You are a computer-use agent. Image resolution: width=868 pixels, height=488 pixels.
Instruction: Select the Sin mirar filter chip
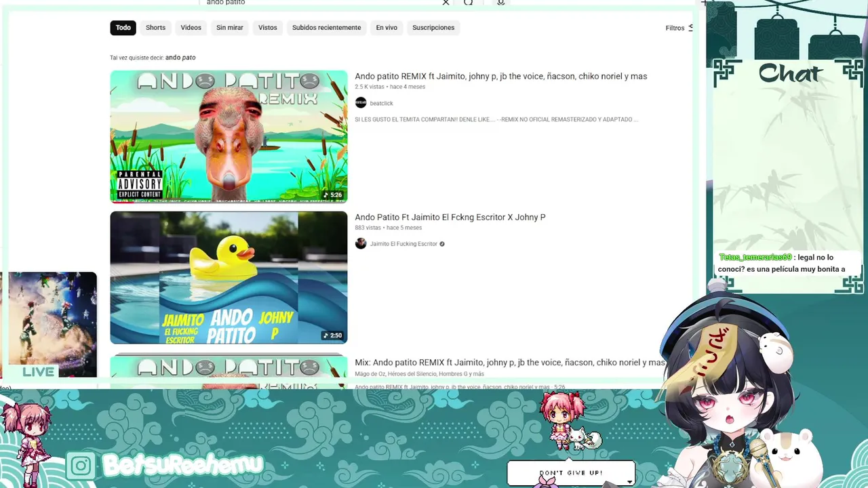point(229,28)
